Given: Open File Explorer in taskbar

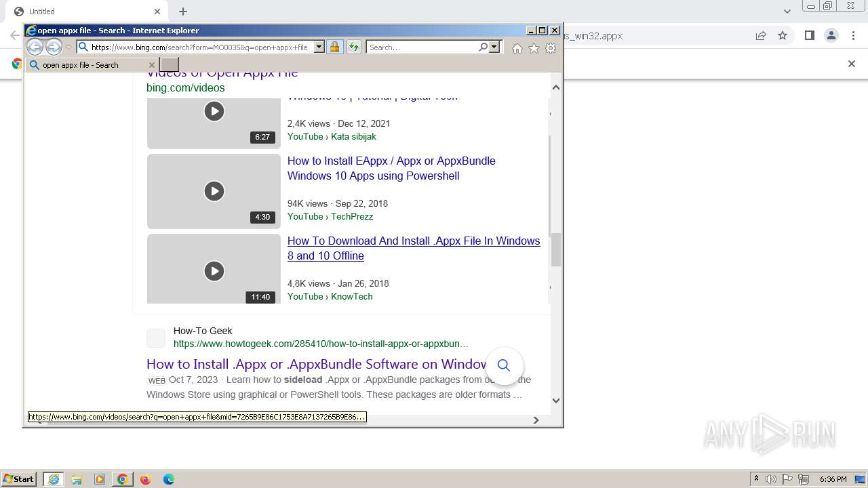Looking at the screenshot, I should click(x=77, y=479).
